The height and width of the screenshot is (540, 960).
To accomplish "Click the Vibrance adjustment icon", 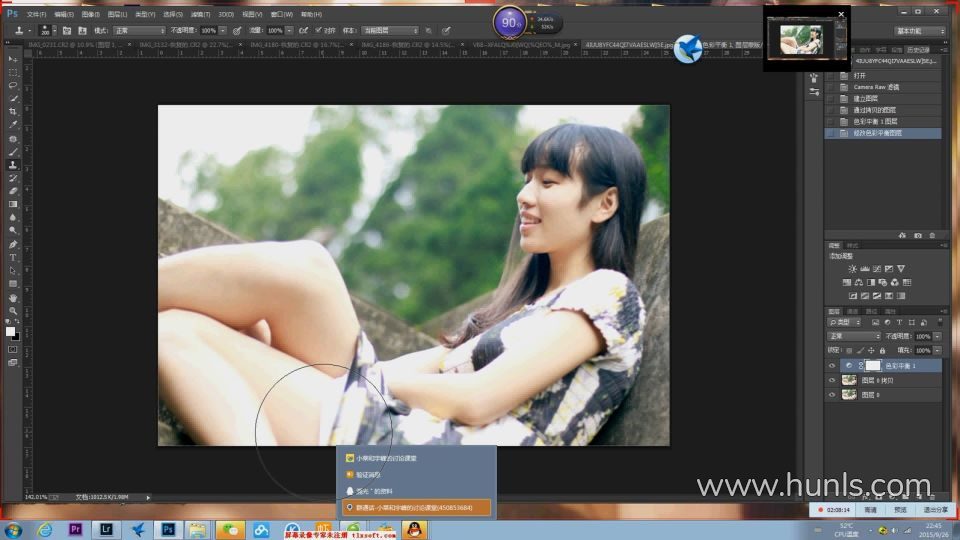I will (x=901, y=269).
